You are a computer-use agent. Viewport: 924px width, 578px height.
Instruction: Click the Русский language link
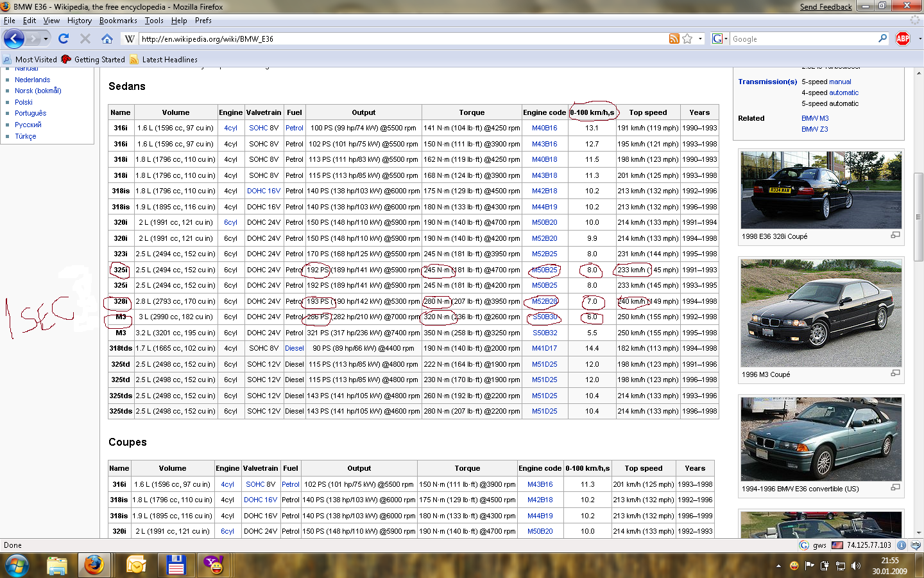pos(28,125)
